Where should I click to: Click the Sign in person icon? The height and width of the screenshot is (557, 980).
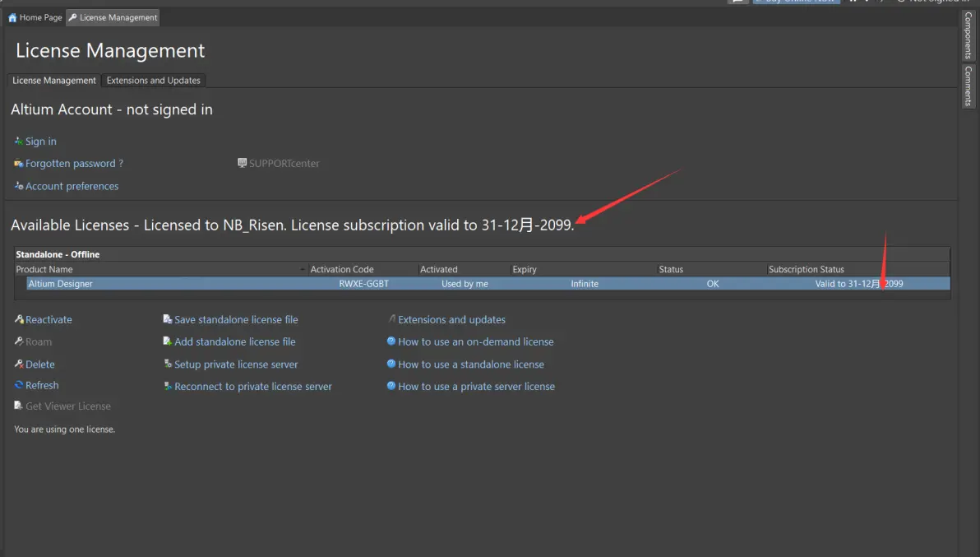(18, 142)
